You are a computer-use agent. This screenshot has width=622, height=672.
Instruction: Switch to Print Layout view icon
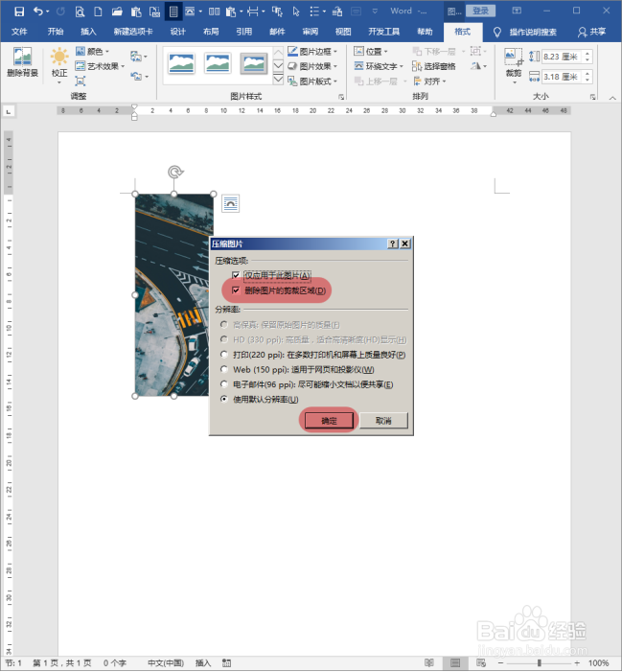[455, 663]
